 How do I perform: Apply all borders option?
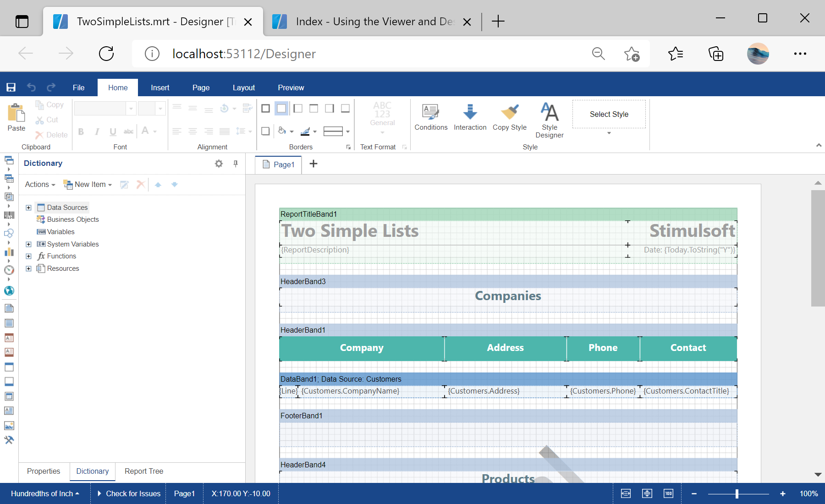(265, 109)
